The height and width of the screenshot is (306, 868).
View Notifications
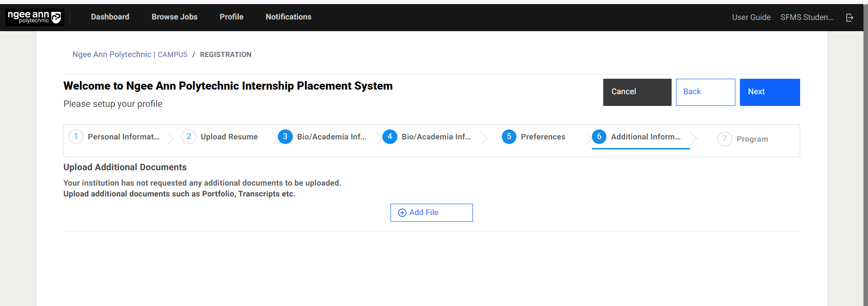(x=289, y=17)
